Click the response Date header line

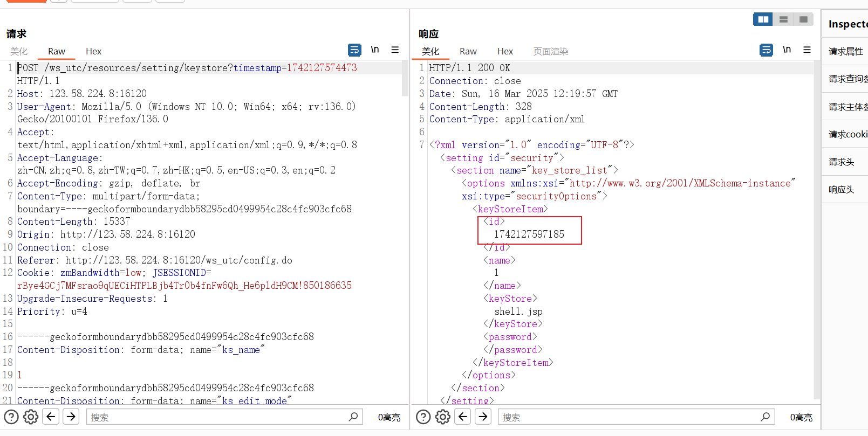pos(523,94)
